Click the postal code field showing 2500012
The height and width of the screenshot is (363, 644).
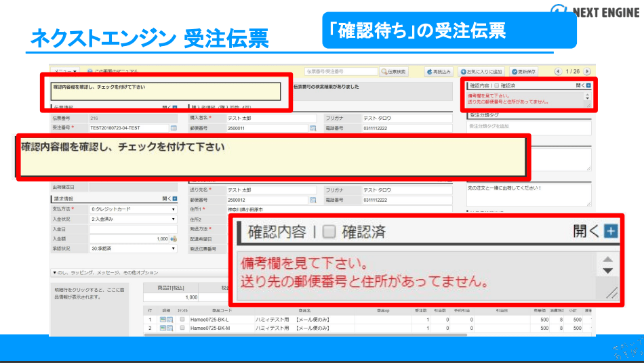[x=267, y=200]
